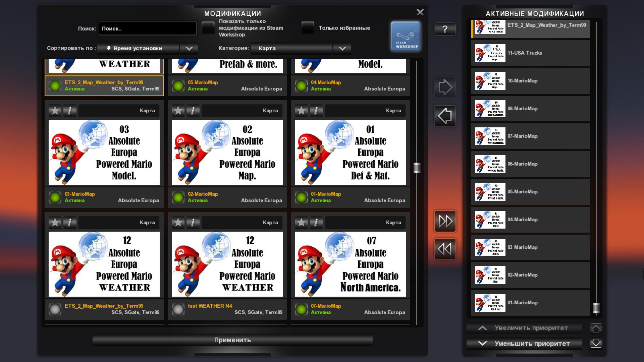Select 11-USA Trucks in active mods list
The image size is (644, 362).
click(531, 53)
